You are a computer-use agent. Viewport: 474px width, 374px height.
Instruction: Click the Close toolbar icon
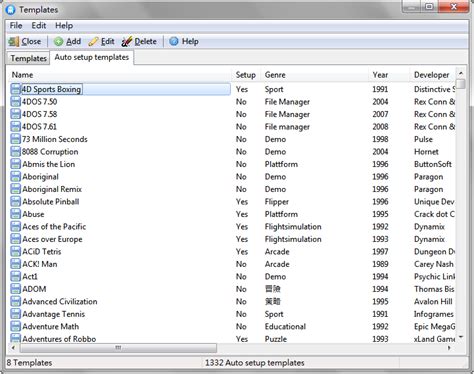tap(14, 42)
